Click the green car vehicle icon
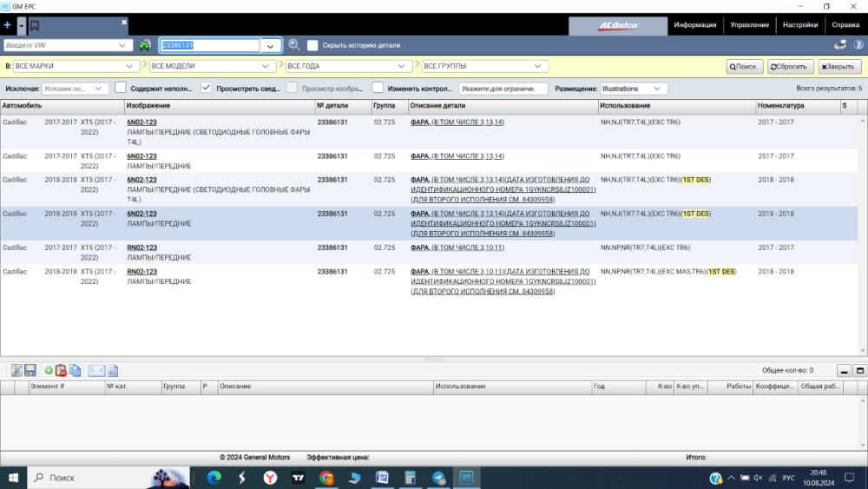Viewport: 868px width, 489px height. pyautogui.click(x=144, y=45)
